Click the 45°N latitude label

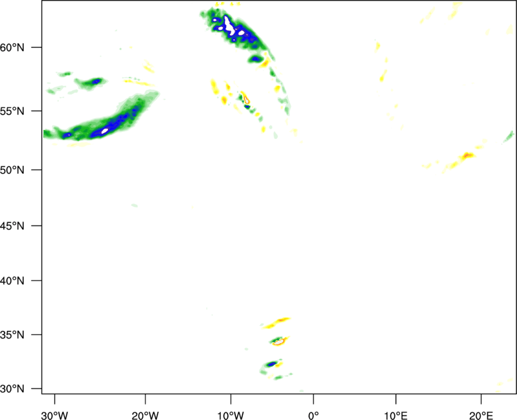click(x=12, y=226)
